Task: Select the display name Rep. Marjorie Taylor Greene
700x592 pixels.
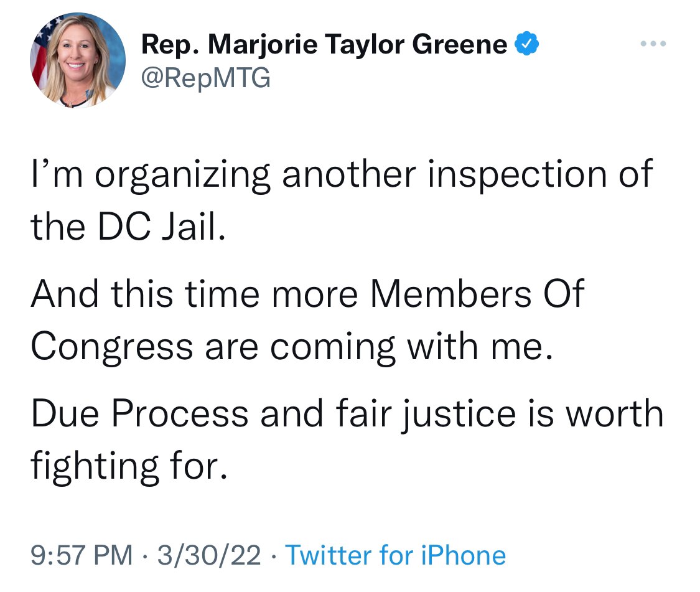Action: 324,42
